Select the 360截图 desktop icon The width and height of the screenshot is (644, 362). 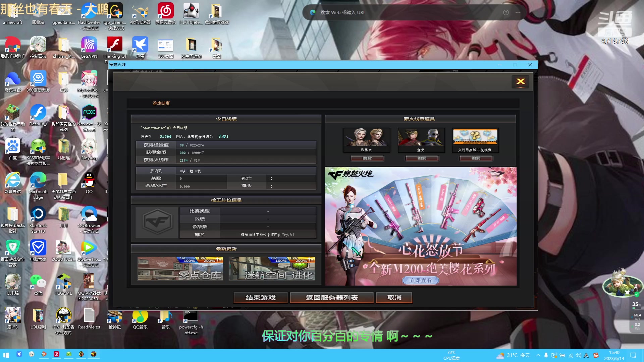166,48
